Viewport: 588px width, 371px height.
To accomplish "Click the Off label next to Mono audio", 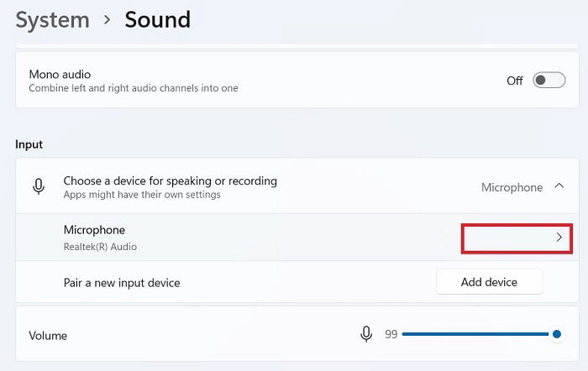I will coord(514,81).
